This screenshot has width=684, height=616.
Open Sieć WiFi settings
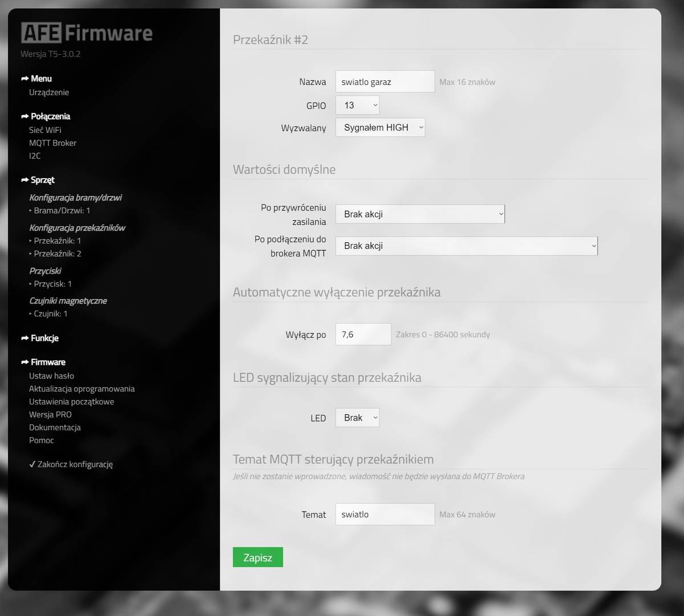45,130
